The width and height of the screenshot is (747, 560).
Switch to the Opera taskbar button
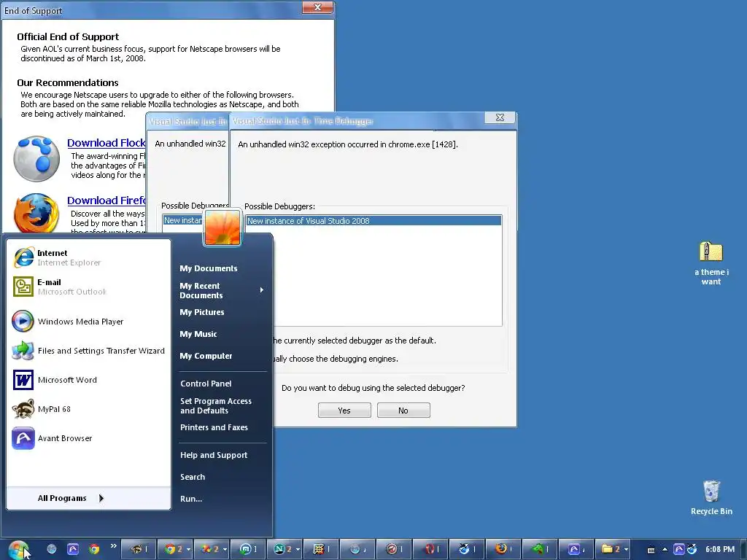430,549
